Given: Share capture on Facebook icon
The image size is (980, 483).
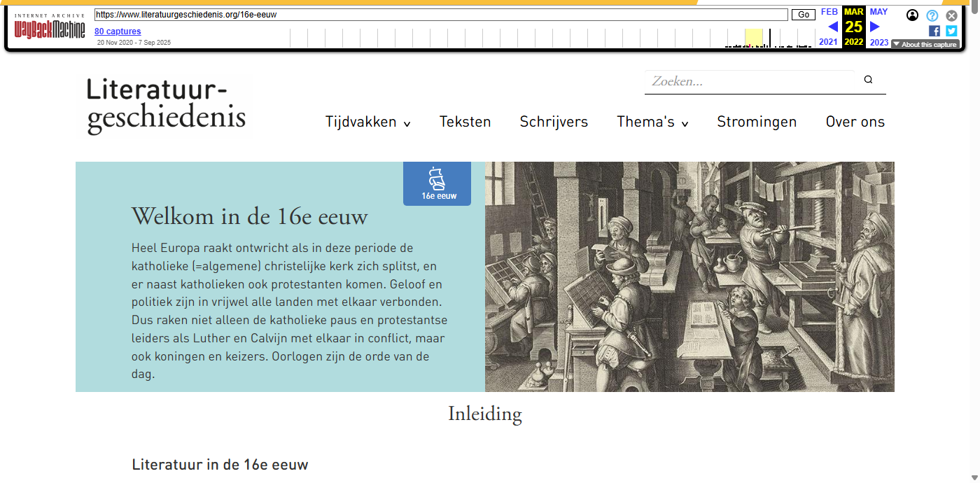Looking at the screenshot, I should click(934, 31).
